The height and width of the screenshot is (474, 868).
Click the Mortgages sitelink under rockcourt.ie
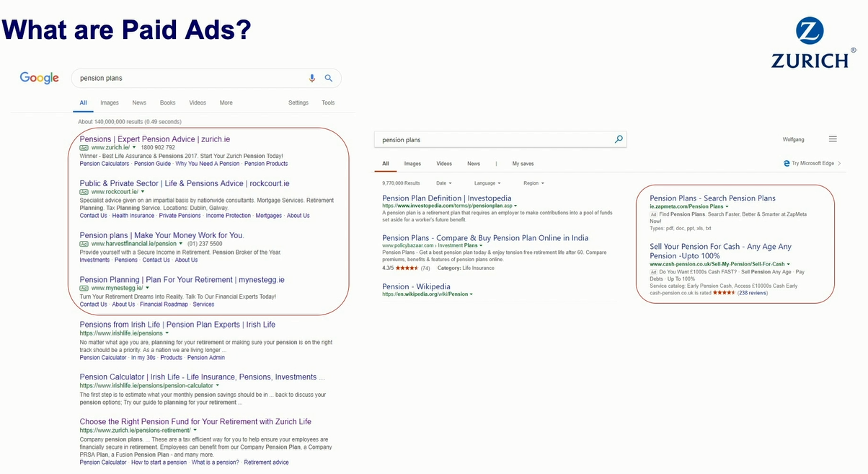point(269,216)
